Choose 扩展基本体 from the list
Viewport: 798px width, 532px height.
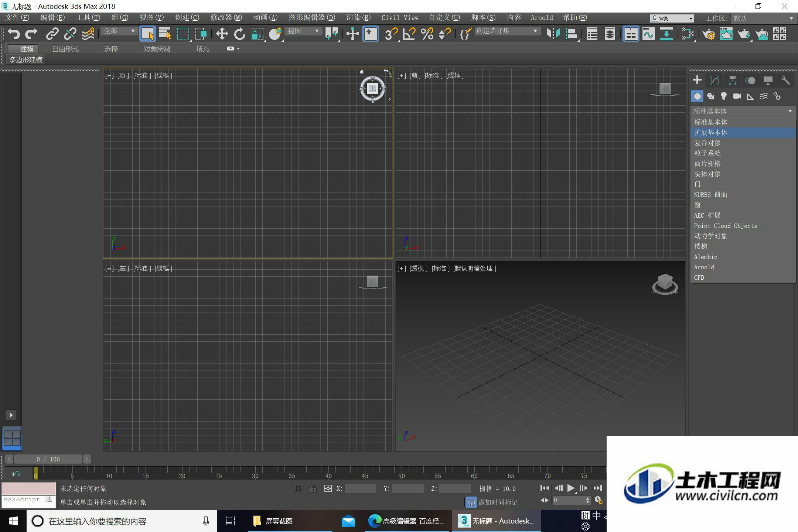(x=743, y=132)
